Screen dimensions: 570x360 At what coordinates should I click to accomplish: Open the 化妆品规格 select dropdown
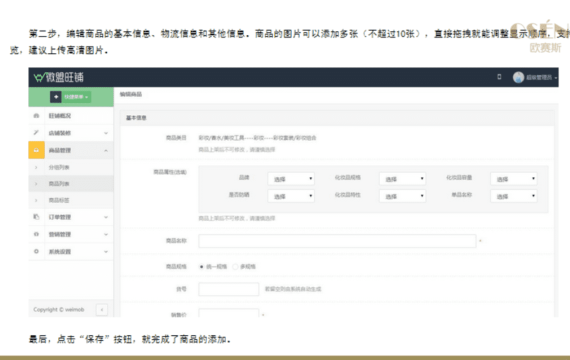pyautogui.click(x=402, y=179)
